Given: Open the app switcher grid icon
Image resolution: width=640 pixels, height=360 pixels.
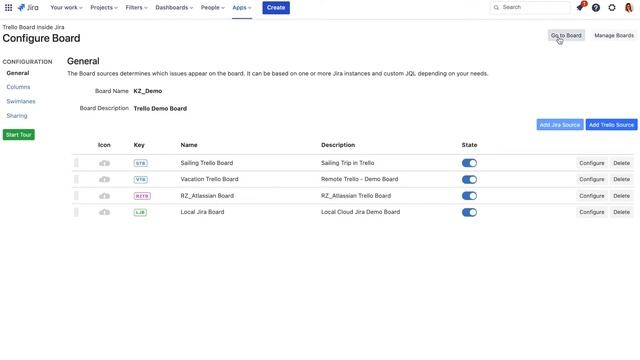Looking at the screenshot, I should 8,7.
